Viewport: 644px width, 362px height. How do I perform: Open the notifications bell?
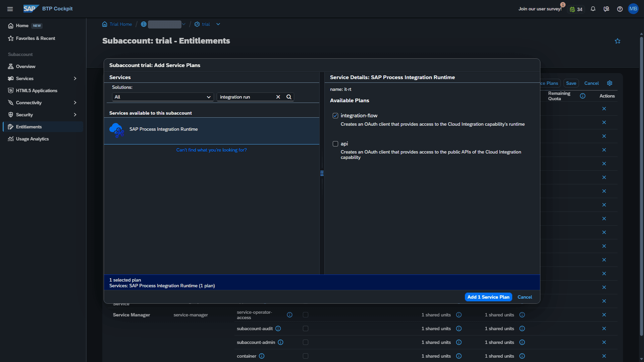(x=593, y=9)
